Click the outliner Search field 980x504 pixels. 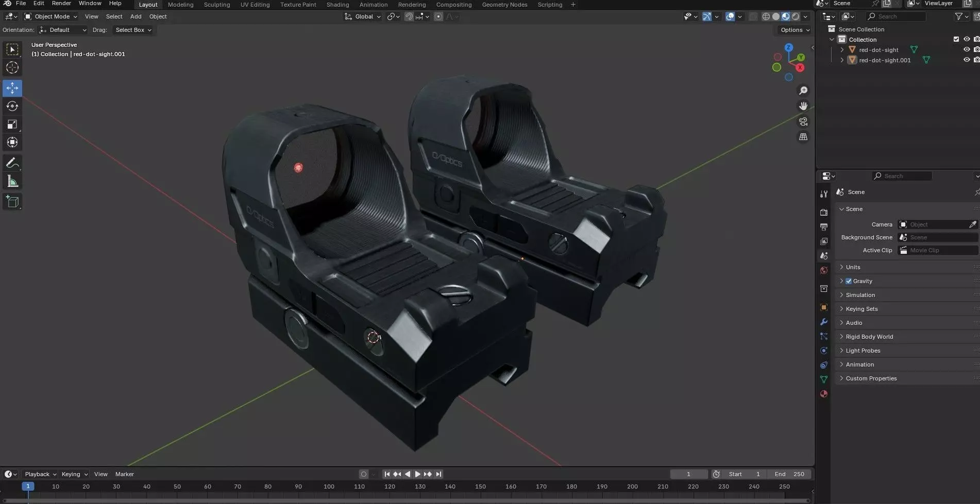(x=896, y=16)
